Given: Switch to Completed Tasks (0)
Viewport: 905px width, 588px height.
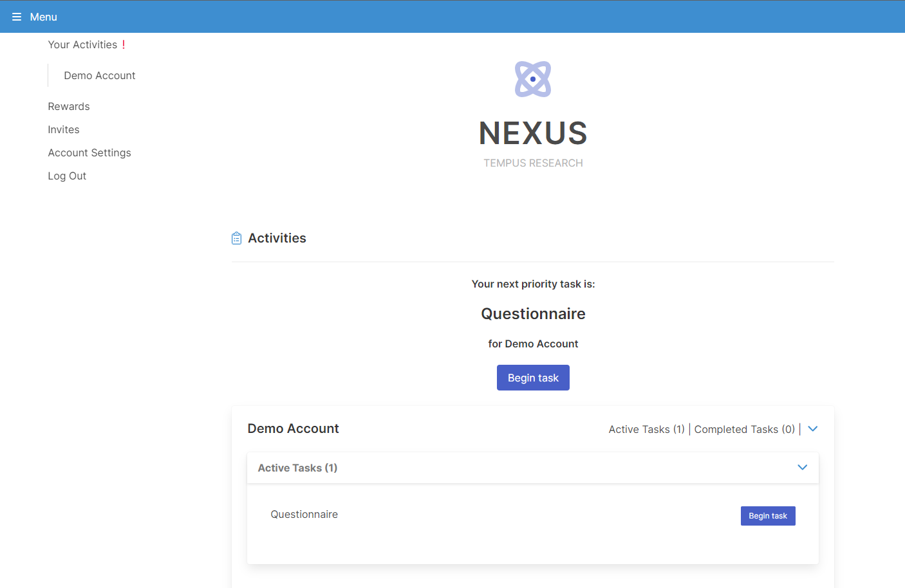Looking at the screenshot, I should [x=744, y=429].
